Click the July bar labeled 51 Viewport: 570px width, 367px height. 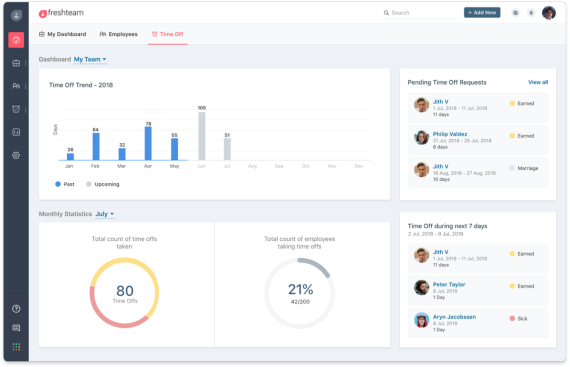227,149
